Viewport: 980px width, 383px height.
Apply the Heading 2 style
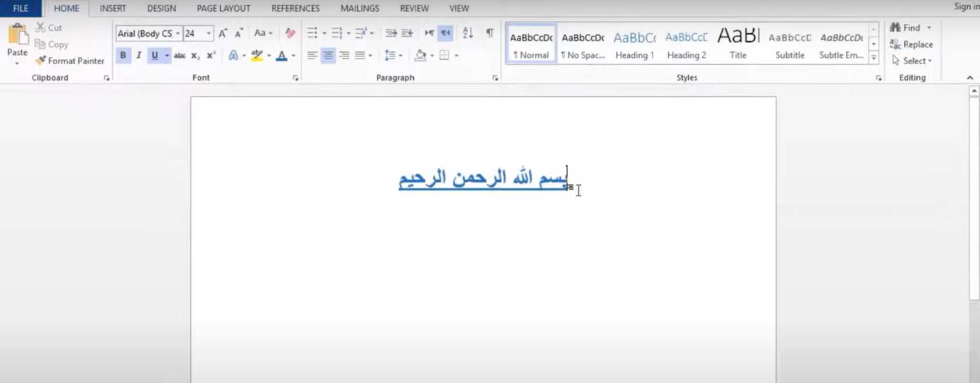(x=686, y=44)
